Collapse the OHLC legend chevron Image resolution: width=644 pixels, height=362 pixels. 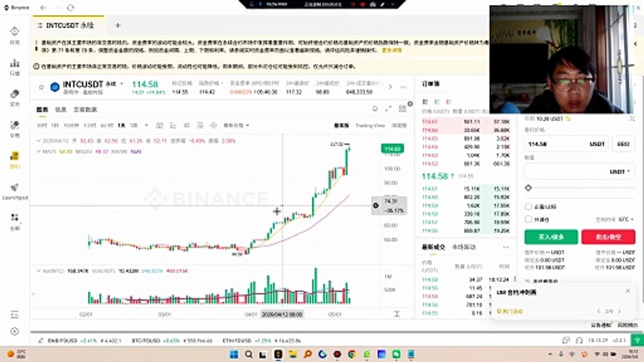click(x=39, y=141)
